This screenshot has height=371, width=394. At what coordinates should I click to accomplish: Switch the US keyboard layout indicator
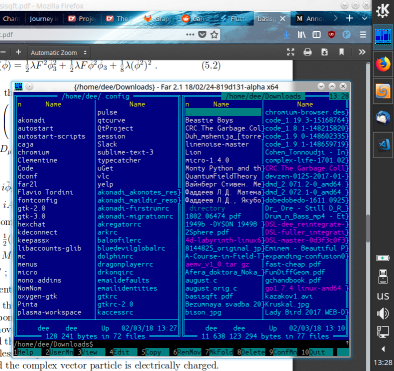[383, 296]
